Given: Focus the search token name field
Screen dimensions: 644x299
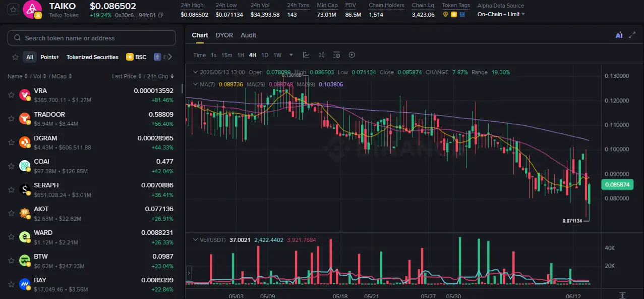Looking at the screenshot, I should coord(92,38).
